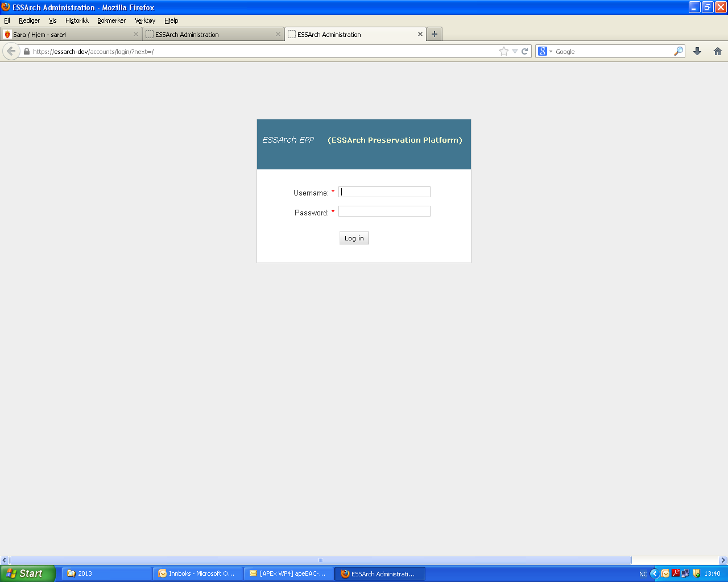This screenshot has height=582, width=728.
Task: Close the middle ESSArch Administration tab
Action: coord(278,34)
